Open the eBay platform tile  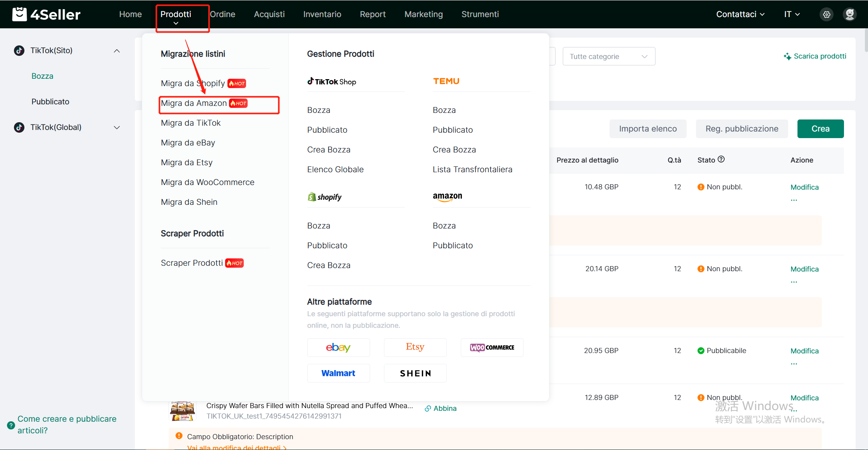coord(338,348)
